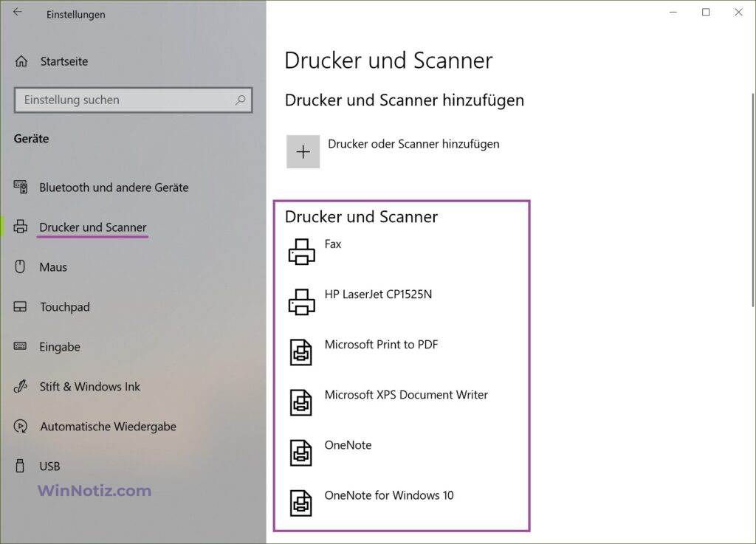Click the HP LaserJet CP1525N printer icon
Image resolution: width=756 pixels, height=544 pixels.
click(x=302, y=302)
